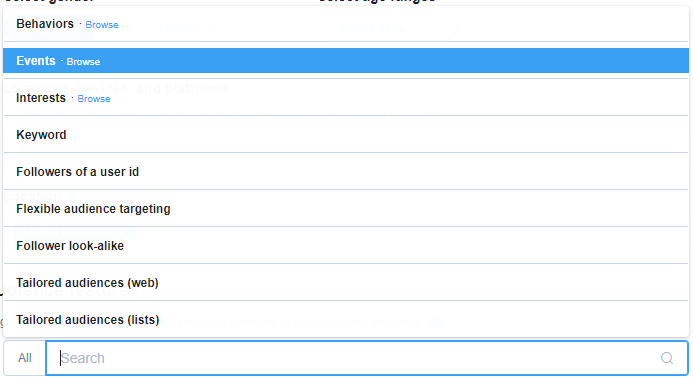Screen dimensions: 693x379
Task: Click the magnifier icon in the search box
Action: click(666, 358)
